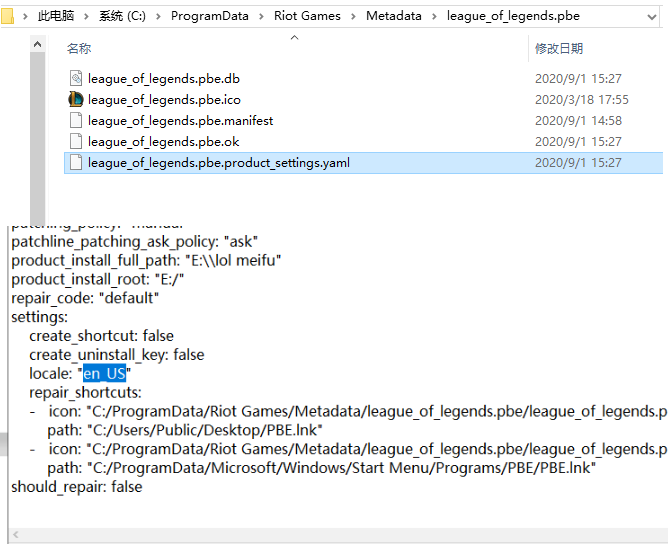Click league_of_legends.pbe breadcrumb segment
Viewport: 668px width, 544px height.
pos(513,16)
